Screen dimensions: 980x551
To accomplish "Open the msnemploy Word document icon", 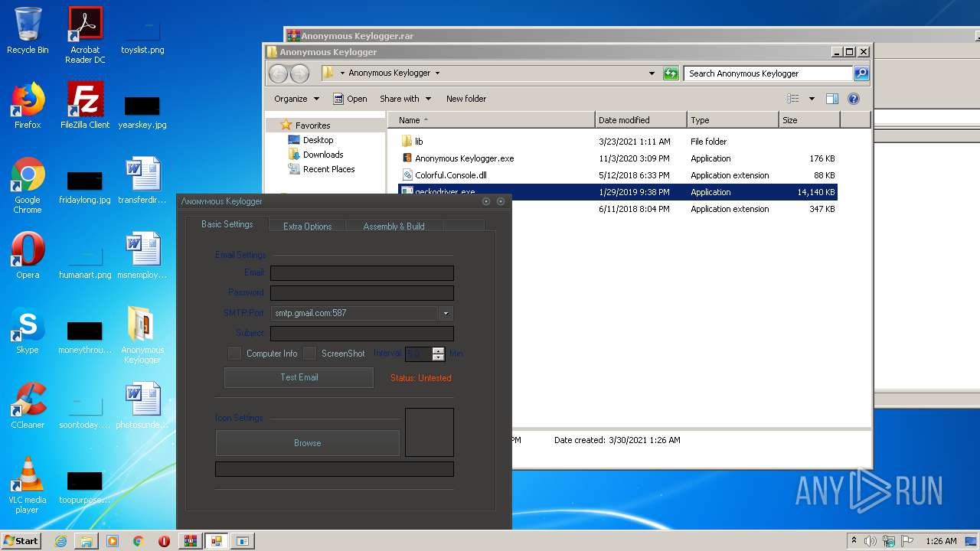I will [x=142, y=256].
